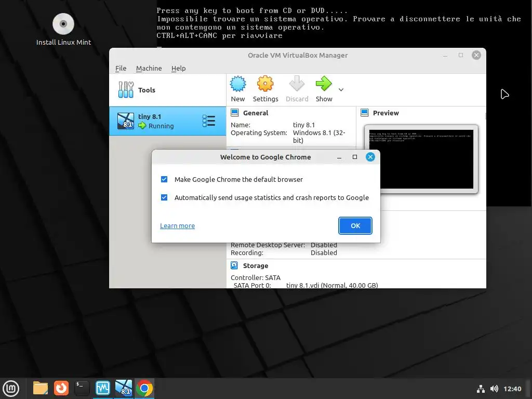The height and width of the screenshot is (399, 532).
Task: Click the Recording: label text
Action: coord(247,253)
